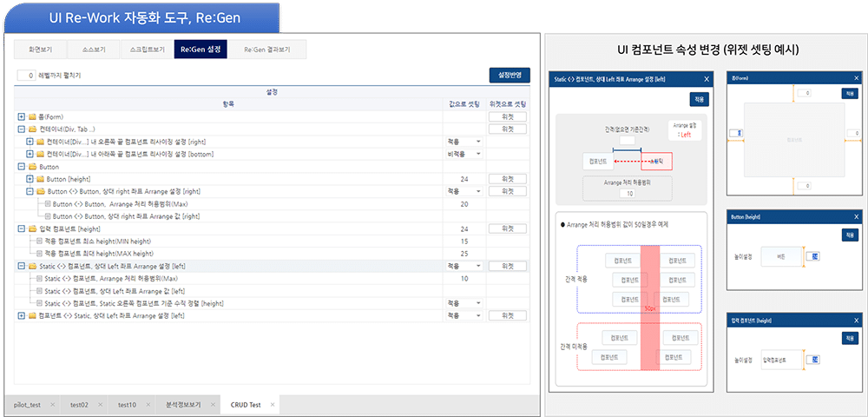Viewport: 868px width, 417px height.
Task: Switch to the 스크립트보기 tab
Action: [147, 50]
